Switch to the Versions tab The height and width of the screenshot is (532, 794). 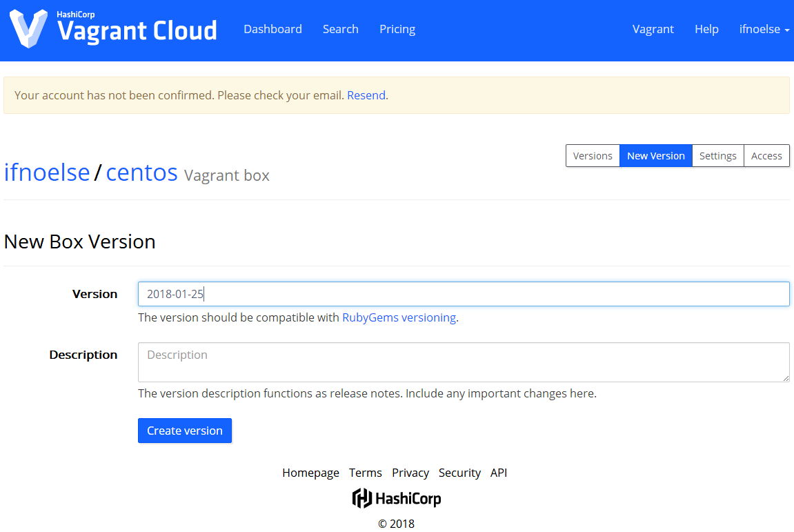pyautogui.click(x=593, y=155)
